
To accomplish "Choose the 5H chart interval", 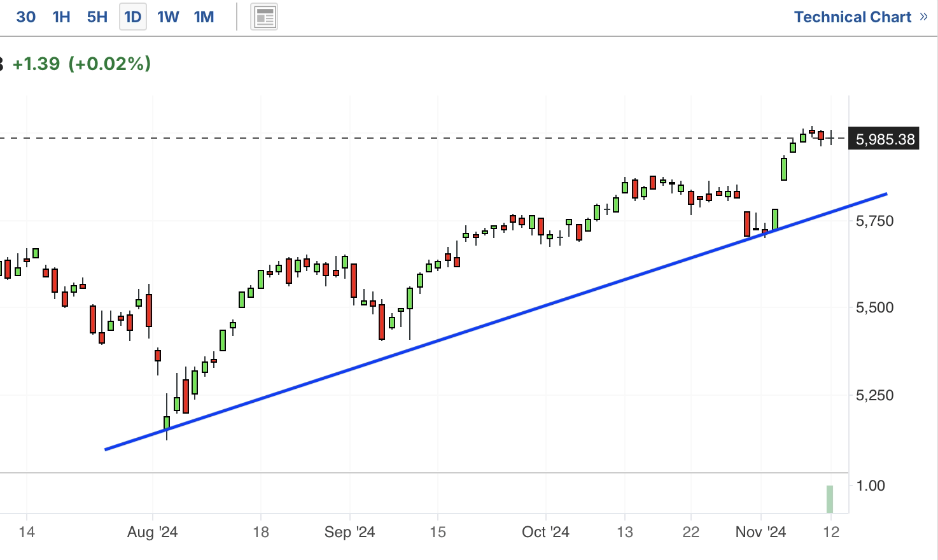I will click(x=97, y=17).
